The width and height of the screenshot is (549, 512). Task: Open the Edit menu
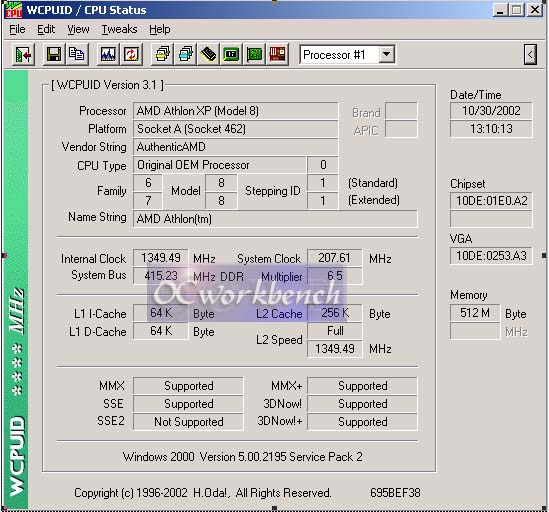[46, 29]
